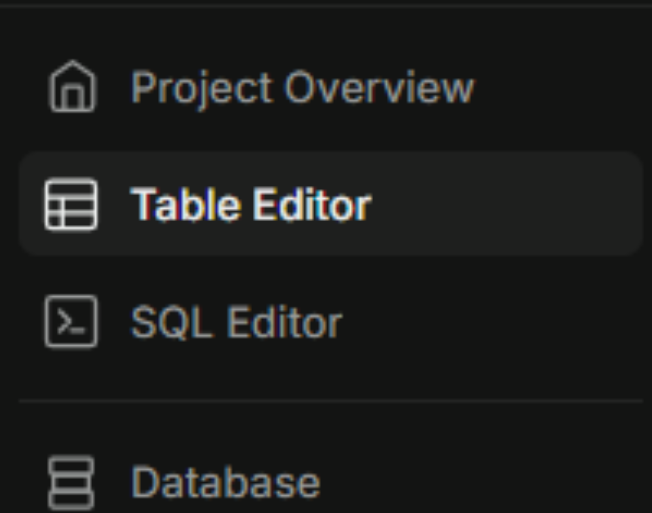Click blank area of highlighted Table Editor row
This screenshot has width=652, height=513.
point(505,204)
